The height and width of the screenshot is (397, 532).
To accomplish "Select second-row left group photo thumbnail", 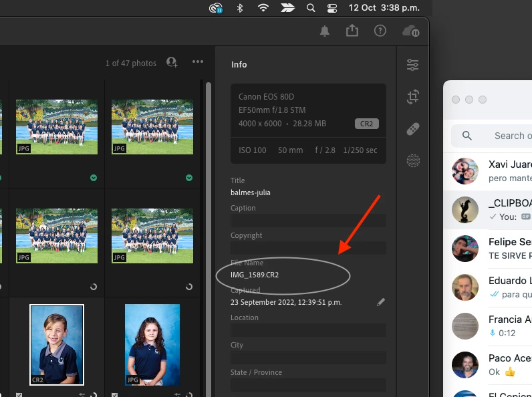I will (57, 236).
